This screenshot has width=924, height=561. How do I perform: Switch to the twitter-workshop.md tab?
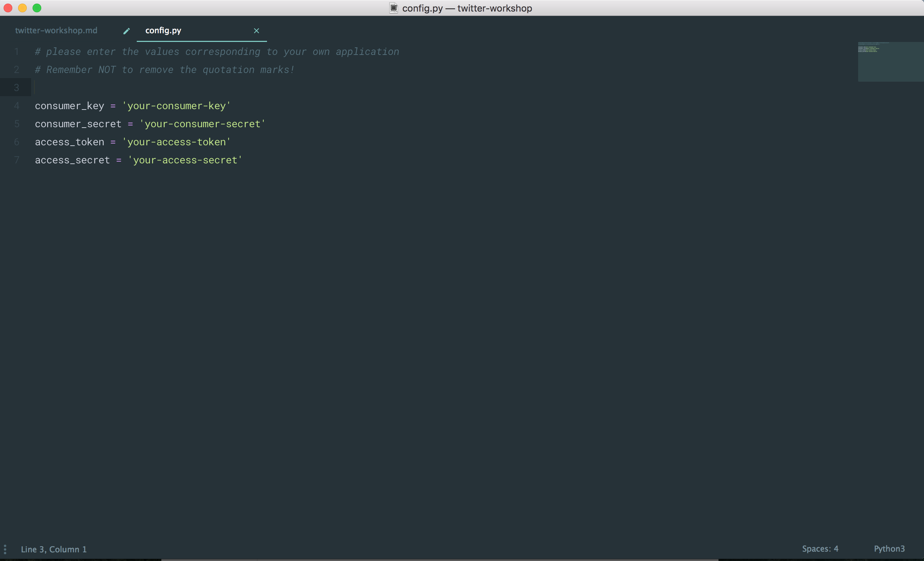(56, 30)
